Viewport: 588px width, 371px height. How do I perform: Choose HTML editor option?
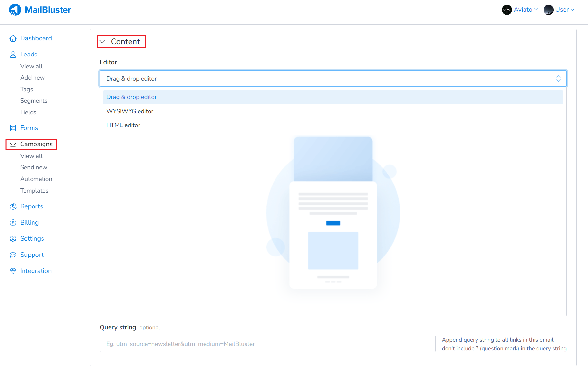point(333,125)
